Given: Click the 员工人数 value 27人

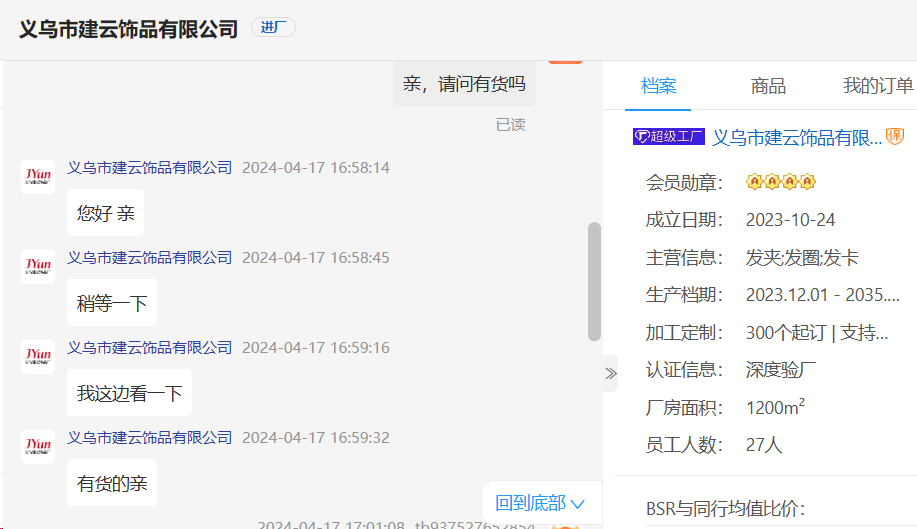Looking at the screenshot, I should tap(764, 445).
